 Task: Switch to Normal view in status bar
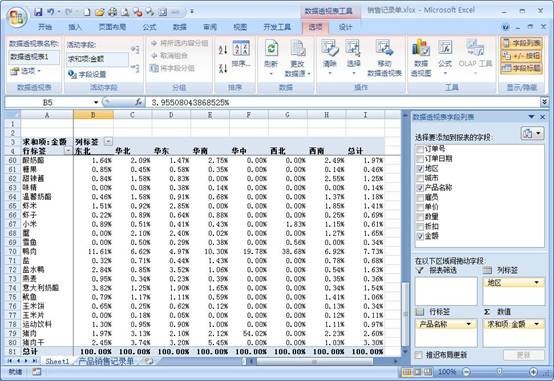point(407,372)
